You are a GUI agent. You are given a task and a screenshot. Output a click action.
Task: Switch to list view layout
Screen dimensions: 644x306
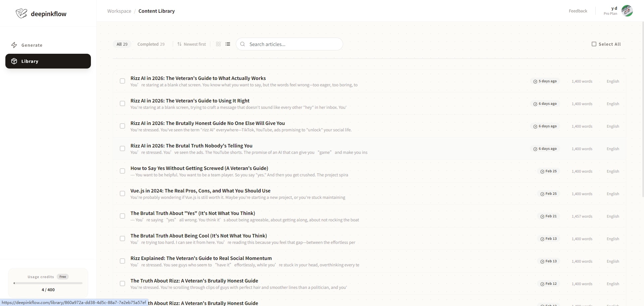click(228, 44)
